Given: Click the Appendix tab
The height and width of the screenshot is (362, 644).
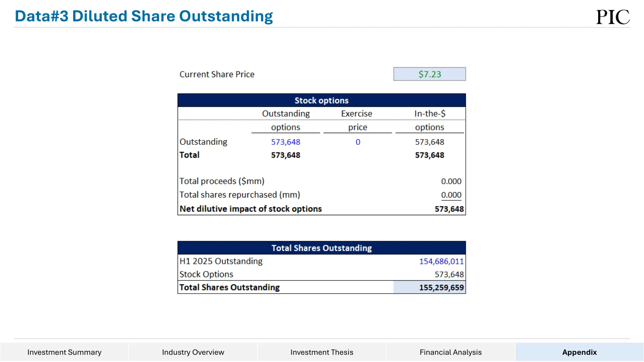Looking at the screenshot, I should 580,352.
